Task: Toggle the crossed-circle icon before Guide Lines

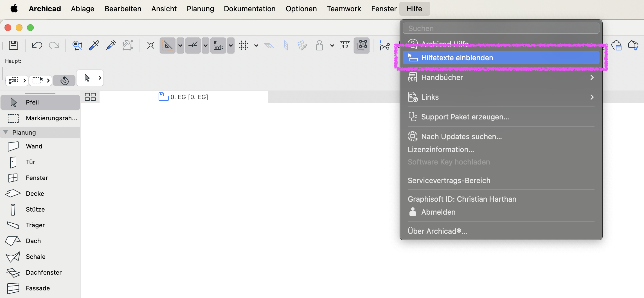Action: 151,45
